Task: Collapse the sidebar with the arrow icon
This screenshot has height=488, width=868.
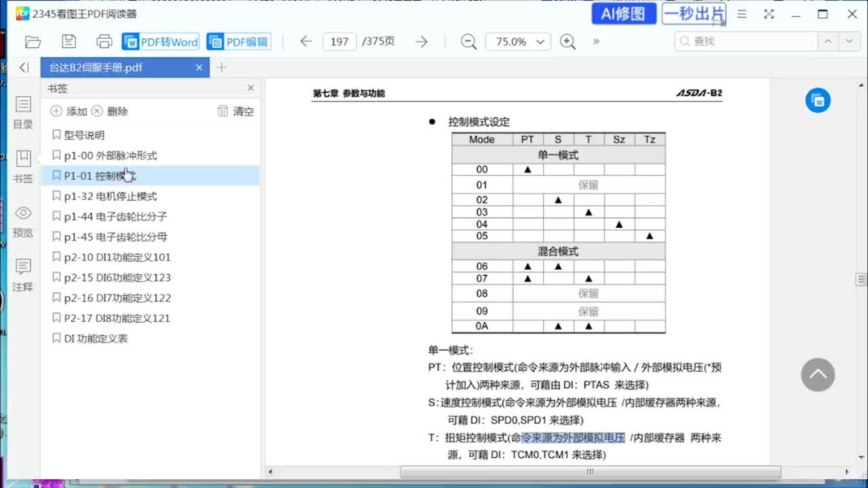Action: pos(24,67)
